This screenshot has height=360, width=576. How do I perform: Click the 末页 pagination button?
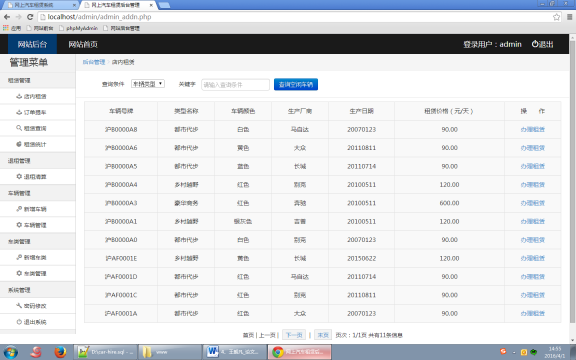pyautogui.click(x=323, y=335)
